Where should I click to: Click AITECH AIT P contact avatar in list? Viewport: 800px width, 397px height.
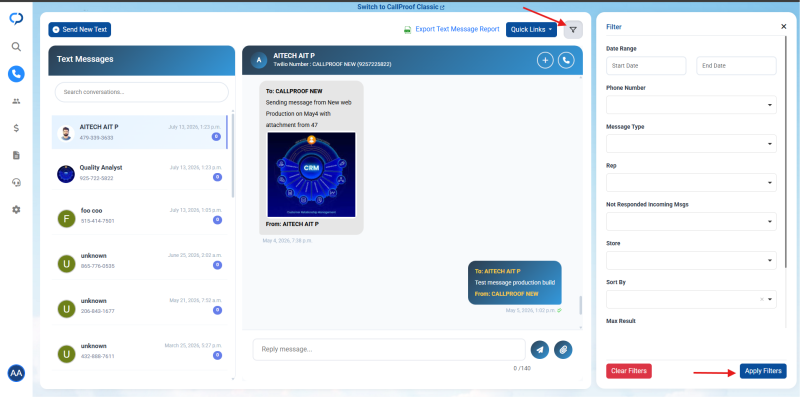click(x=66, y=134)
